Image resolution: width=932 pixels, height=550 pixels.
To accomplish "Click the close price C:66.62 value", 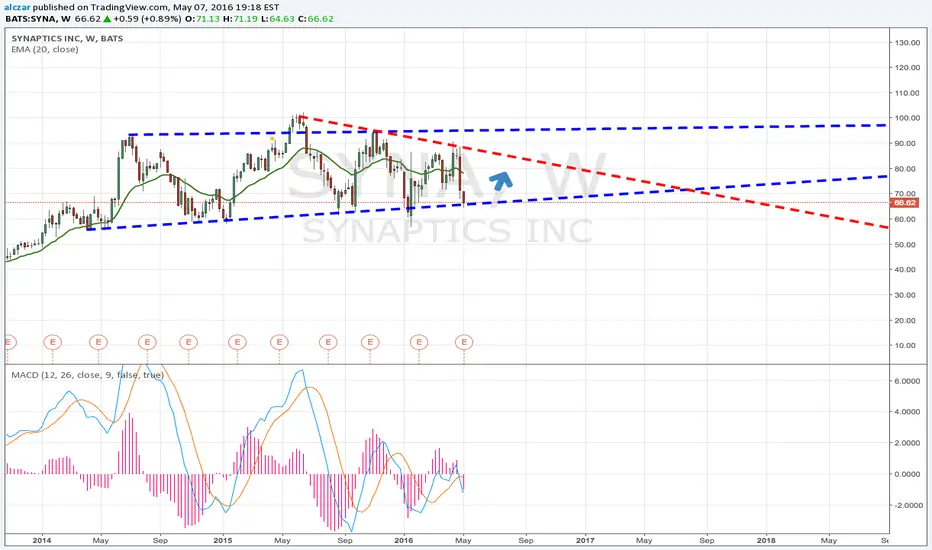I will [x=316, y=19].
